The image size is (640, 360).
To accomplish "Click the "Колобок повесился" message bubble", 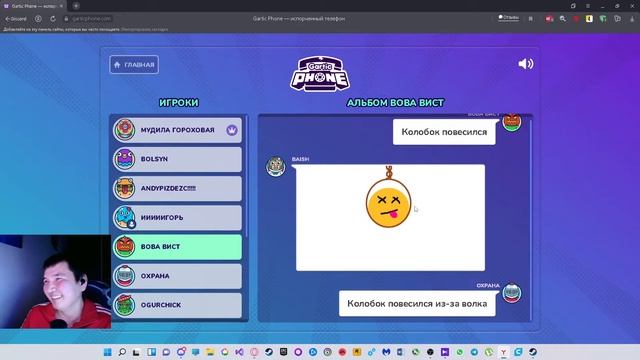I will [x=444, y=132].
